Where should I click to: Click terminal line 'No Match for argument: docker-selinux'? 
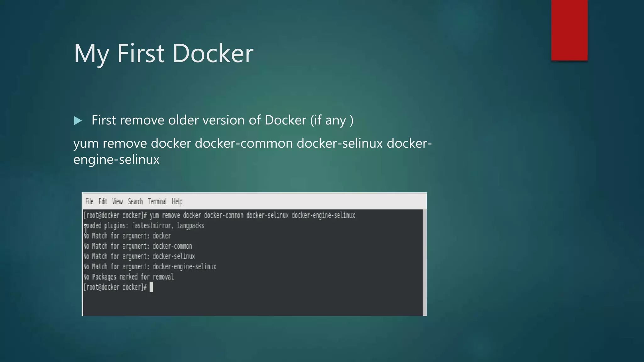(139, 256)
